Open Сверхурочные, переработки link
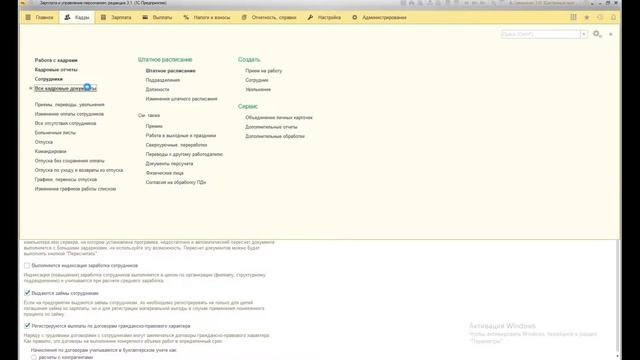Viewport: 640px width, 360px height. coord(176,144)
